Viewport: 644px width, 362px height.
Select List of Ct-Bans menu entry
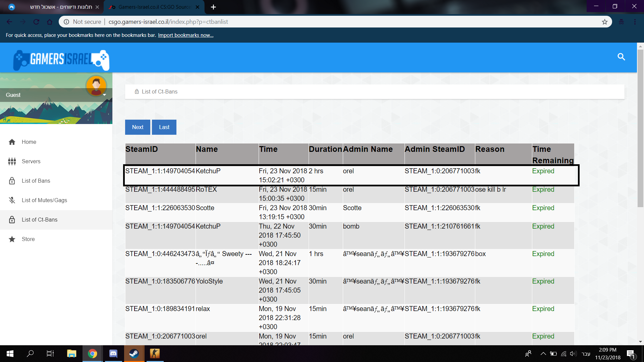coord(40,220)
